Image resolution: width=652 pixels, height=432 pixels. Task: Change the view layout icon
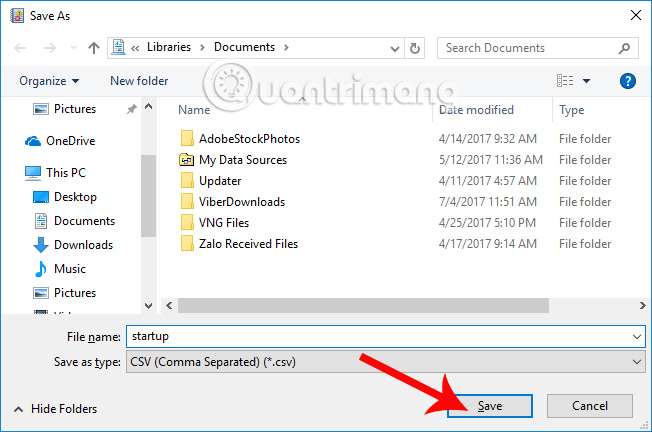point(565,80)
